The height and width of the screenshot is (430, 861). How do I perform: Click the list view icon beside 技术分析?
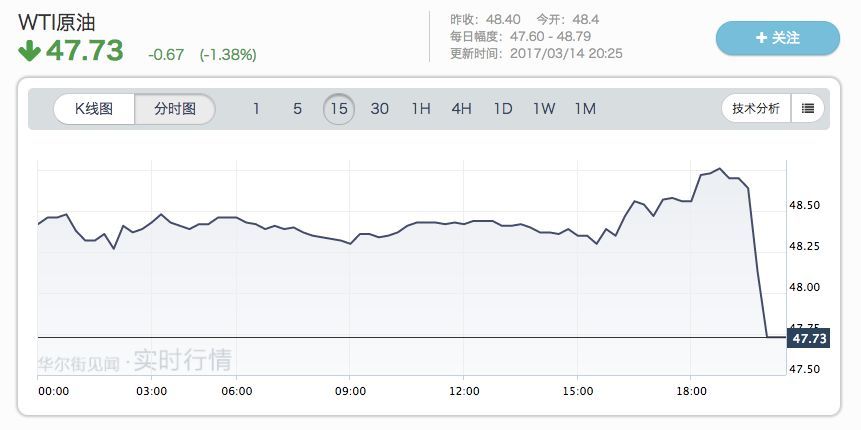tap(808, 108)
